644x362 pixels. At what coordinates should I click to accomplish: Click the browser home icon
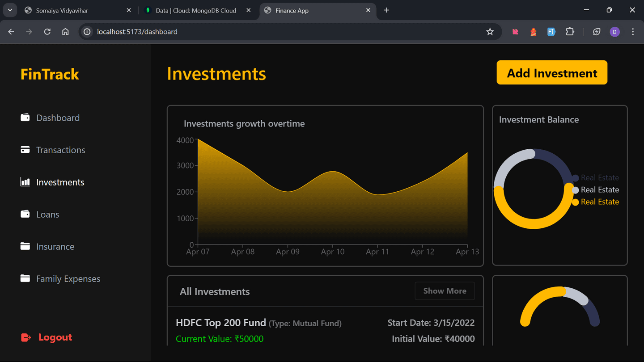tap(65, 32)
